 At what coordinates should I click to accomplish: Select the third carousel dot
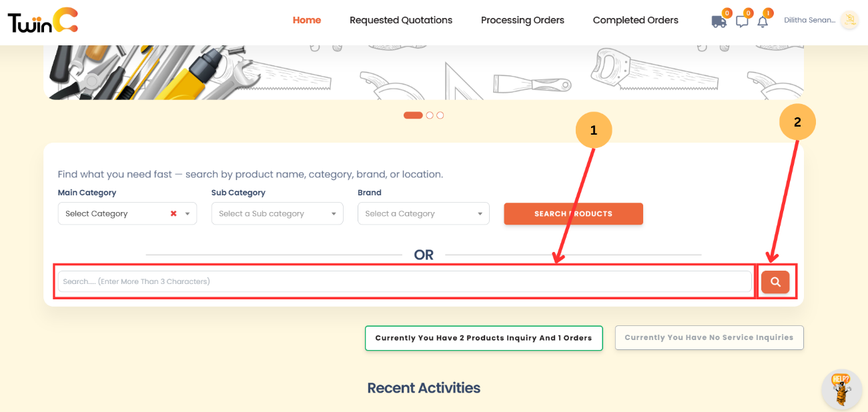pos(440,115)
